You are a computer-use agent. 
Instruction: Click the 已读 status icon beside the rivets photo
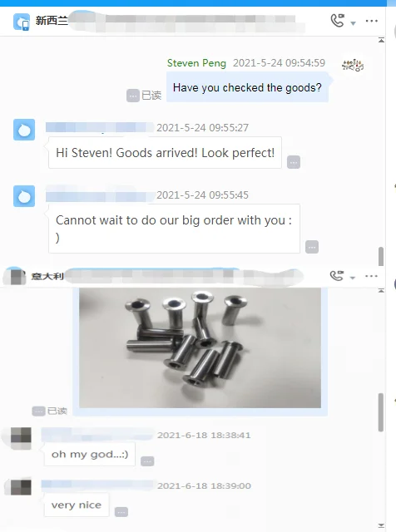pos(38,411)
